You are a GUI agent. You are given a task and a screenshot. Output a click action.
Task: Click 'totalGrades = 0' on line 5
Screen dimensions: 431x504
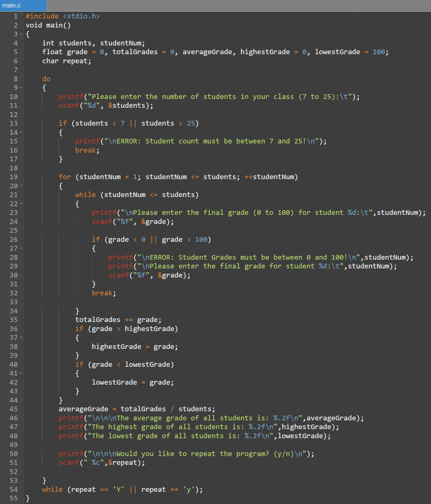tap(143, 52)
